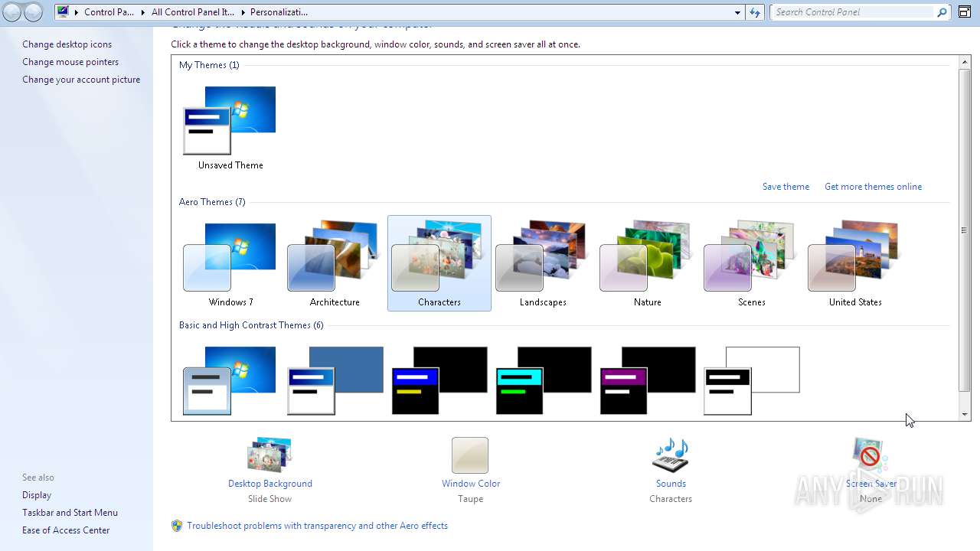Click the Save theme link
Screen dimensions: 980x551
tap(786, 187)
